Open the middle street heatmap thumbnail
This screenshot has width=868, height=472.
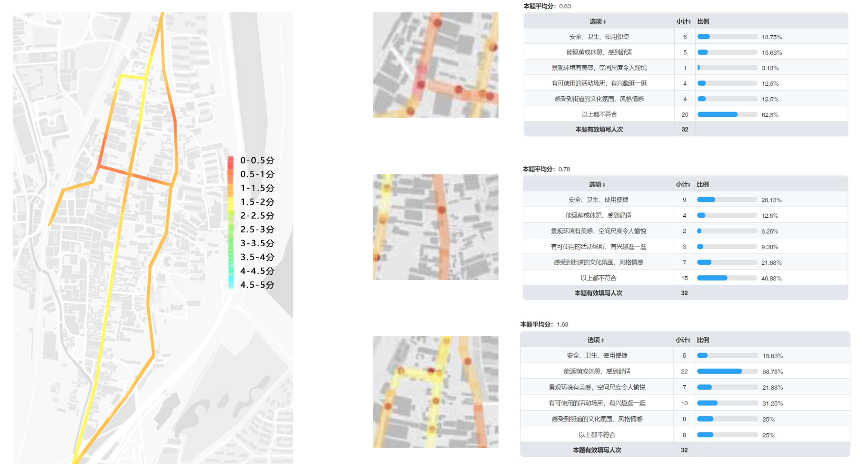click(x=435, y=227)
